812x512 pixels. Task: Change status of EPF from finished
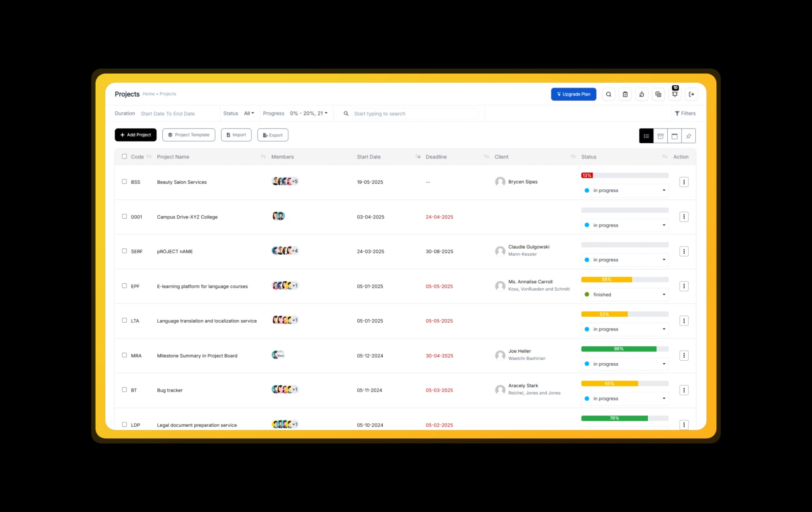pyautogui.click(x=625, y=295)
